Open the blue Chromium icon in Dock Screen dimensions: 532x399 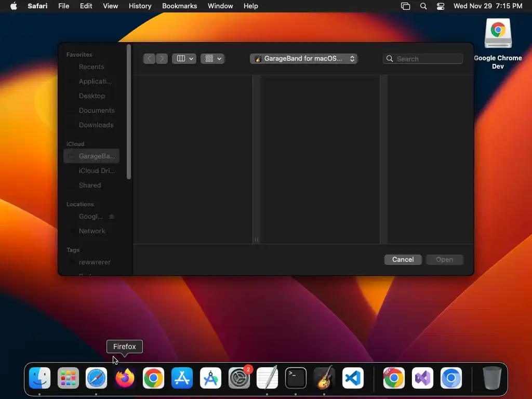click(x=451, y=378)
